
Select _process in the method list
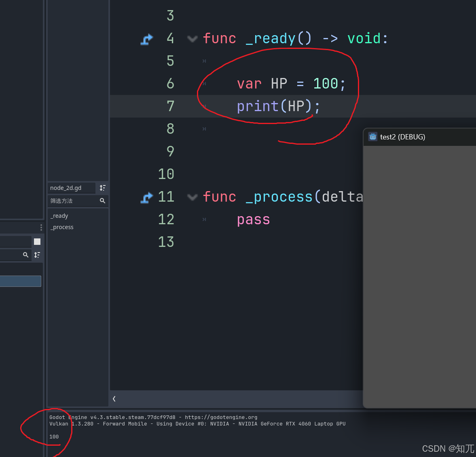(61, 227)
